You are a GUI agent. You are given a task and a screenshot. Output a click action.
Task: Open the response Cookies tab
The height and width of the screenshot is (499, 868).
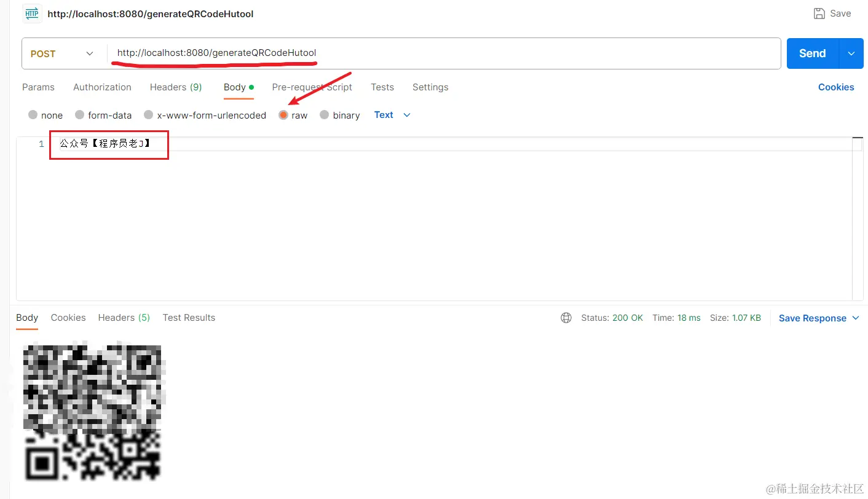click(68, 318)
